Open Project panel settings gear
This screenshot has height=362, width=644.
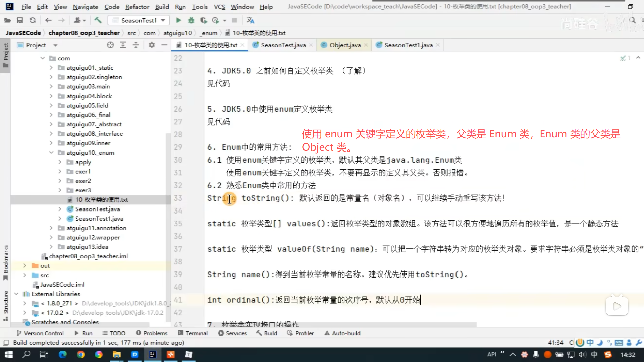[x=152, y=45]
